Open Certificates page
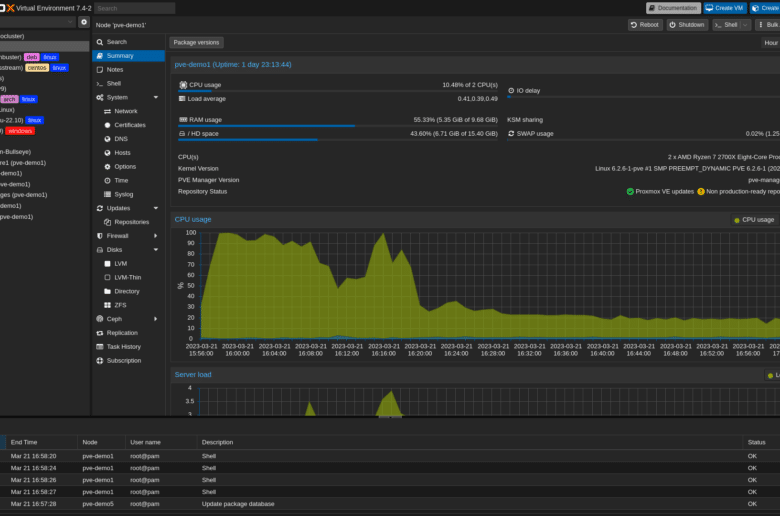 [x=128, y=125]
